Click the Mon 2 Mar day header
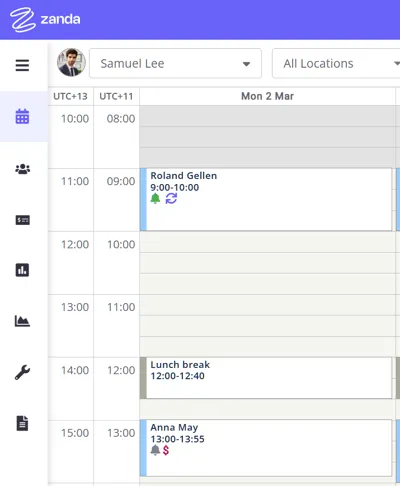 [x=267, y=96]
